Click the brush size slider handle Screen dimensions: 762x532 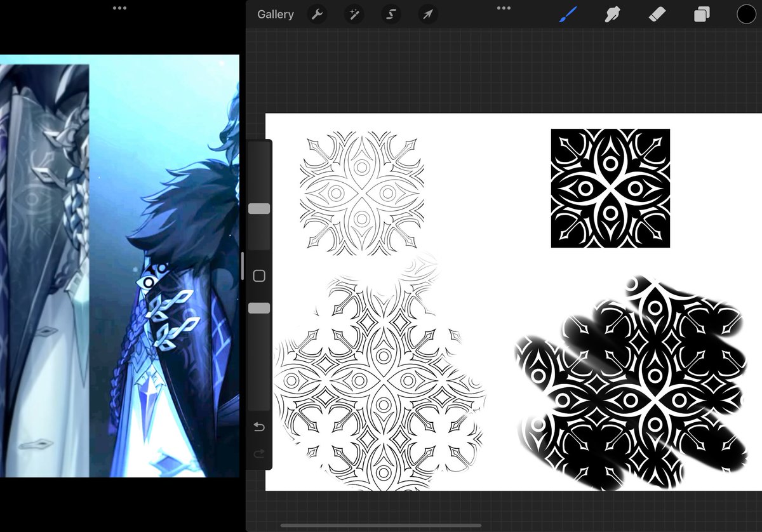(x=259, y=209)
